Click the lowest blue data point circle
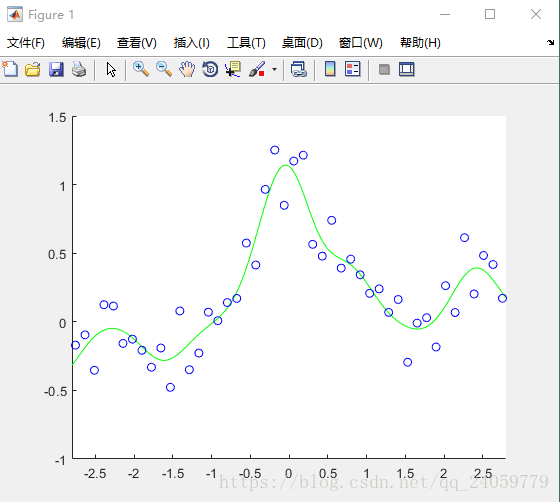 click(x=170, y=387)
